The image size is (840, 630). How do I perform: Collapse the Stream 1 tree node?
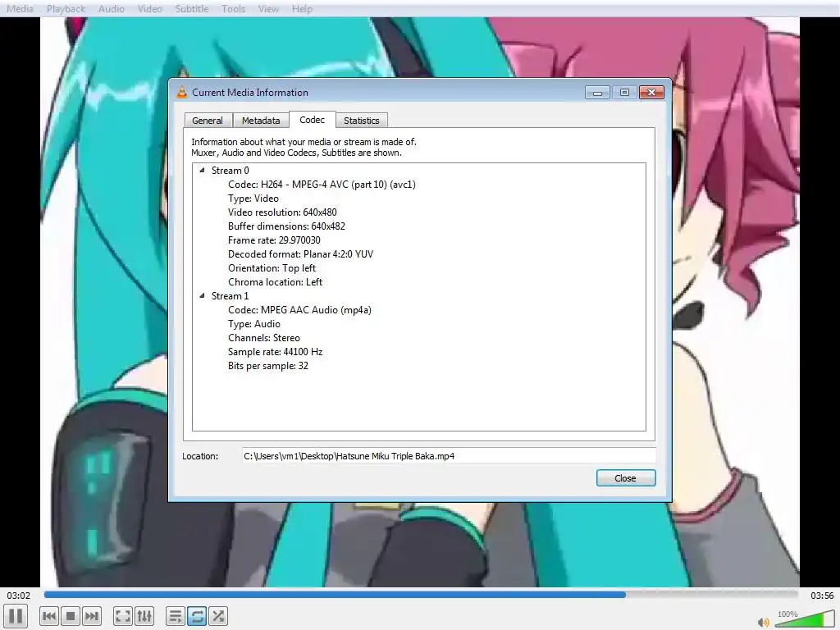click(x=202, y=295)
